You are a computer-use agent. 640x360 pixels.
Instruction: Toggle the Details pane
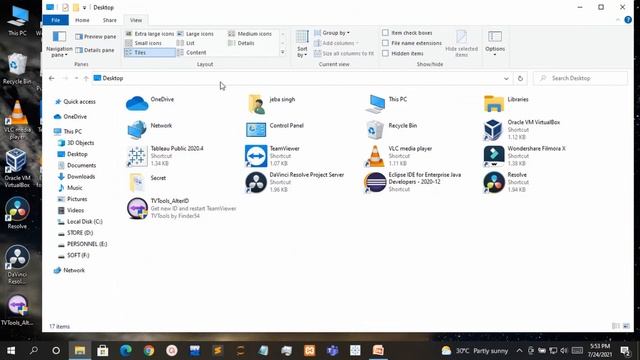[95, 50]
